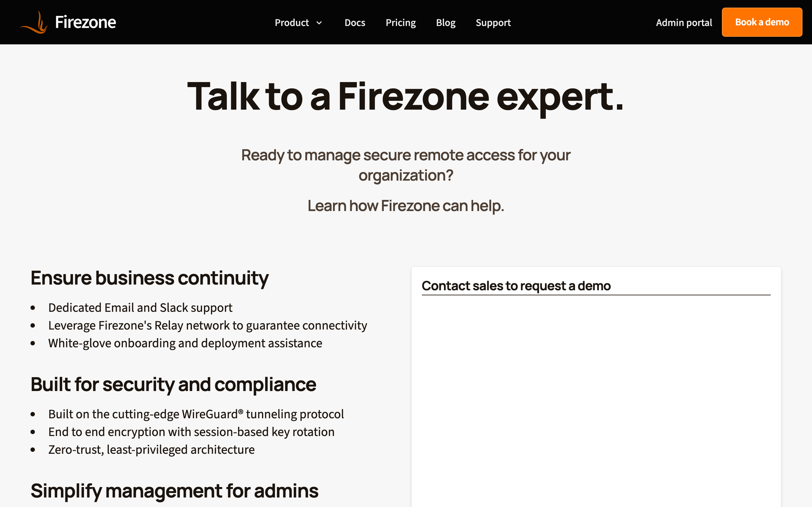Click the 'Talk to a Firezone expert' headline
The image size is (812, 507).
coord(405,97)
